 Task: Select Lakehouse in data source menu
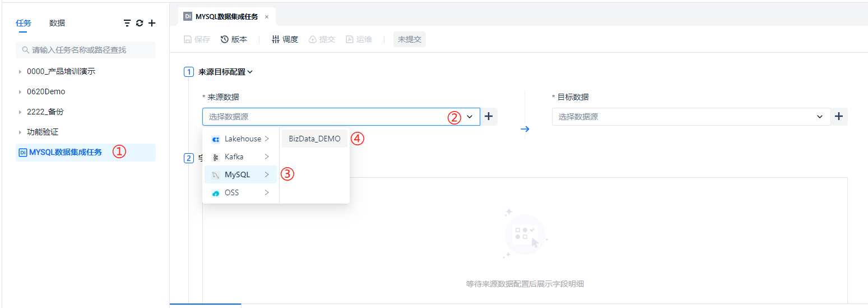243,139
